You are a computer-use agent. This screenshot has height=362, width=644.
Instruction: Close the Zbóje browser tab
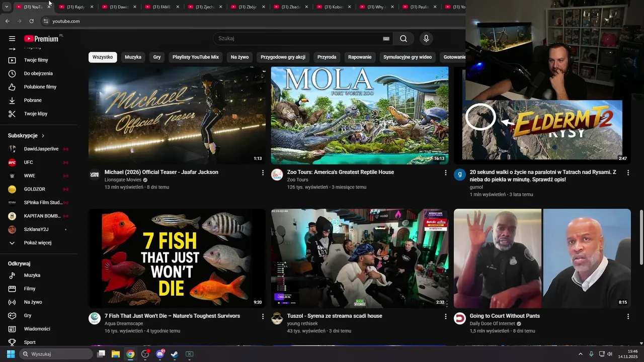(x=263, y=7)
